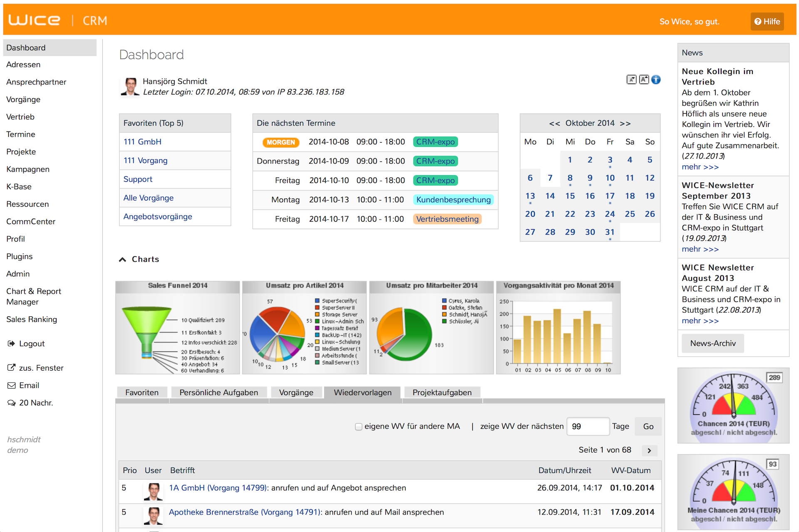The image size is (799, 532).
Task: Open Adressen in the sidebar
Action: pos(23,64)
